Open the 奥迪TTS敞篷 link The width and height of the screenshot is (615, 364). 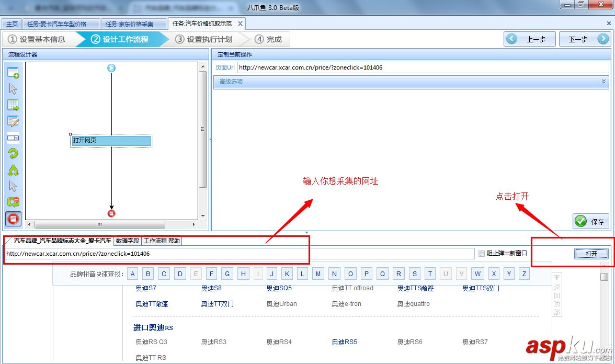[x=415, y=288]
